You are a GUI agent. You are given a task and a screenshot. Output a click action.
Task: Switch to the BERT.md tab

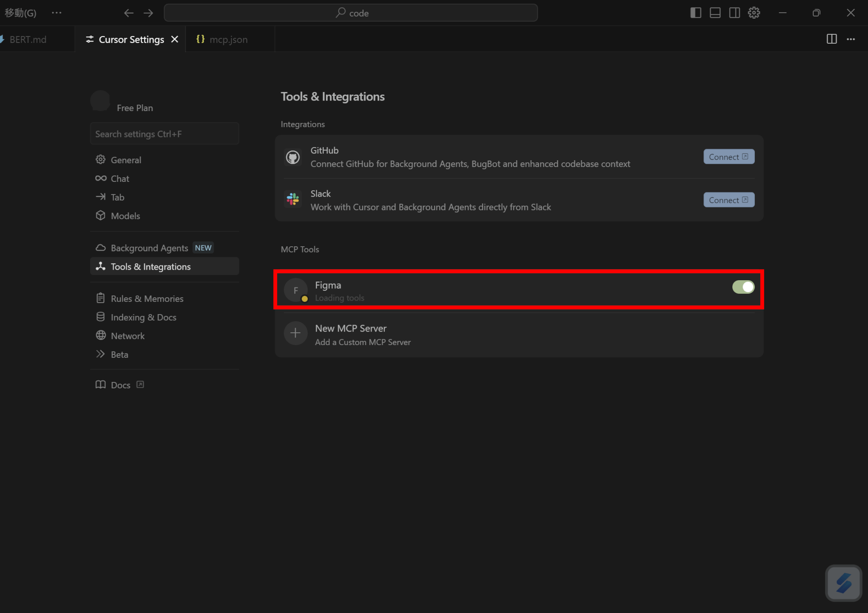28,39
